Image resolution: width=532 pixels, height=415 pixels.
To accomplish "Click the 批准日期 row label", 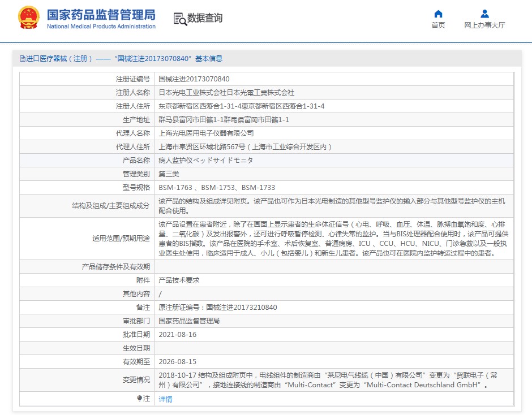I will pos(136,334).
